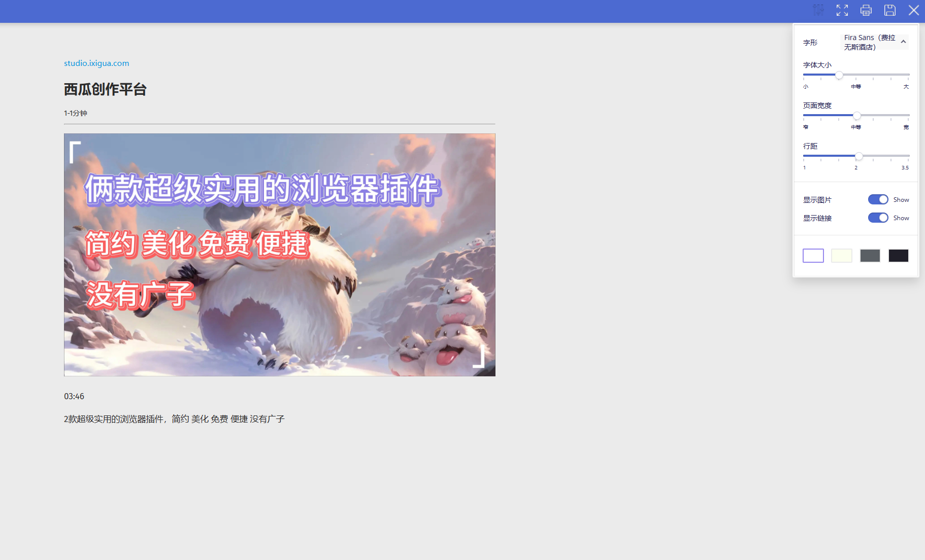Click the 行距 slider handle
The width and height of the screenshot is (925, 560).
859,156
